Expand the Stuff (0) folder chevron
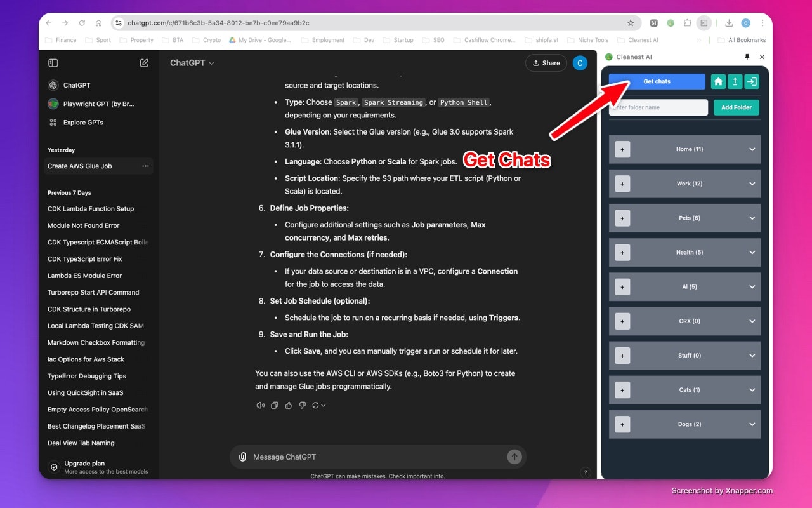This screenshot has width=812, height=508. [752, 355]
